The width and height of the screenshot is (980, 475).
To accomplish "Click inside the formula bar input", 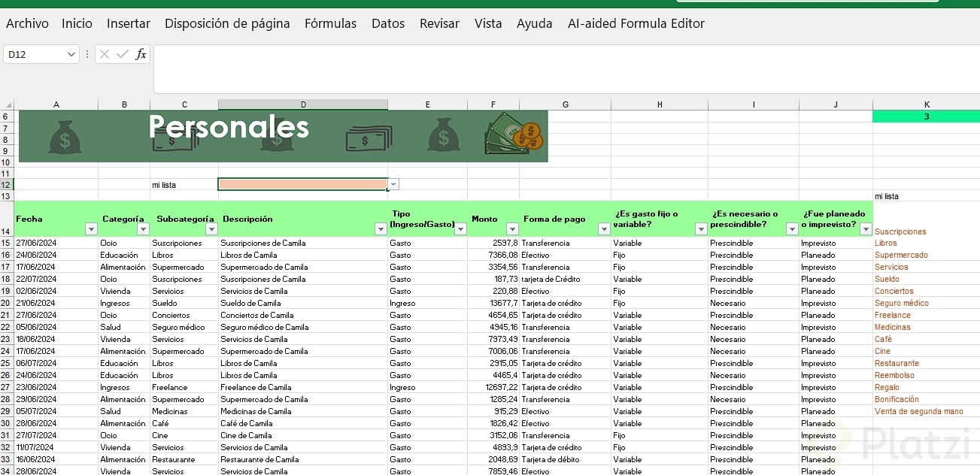I will point(564,69).
